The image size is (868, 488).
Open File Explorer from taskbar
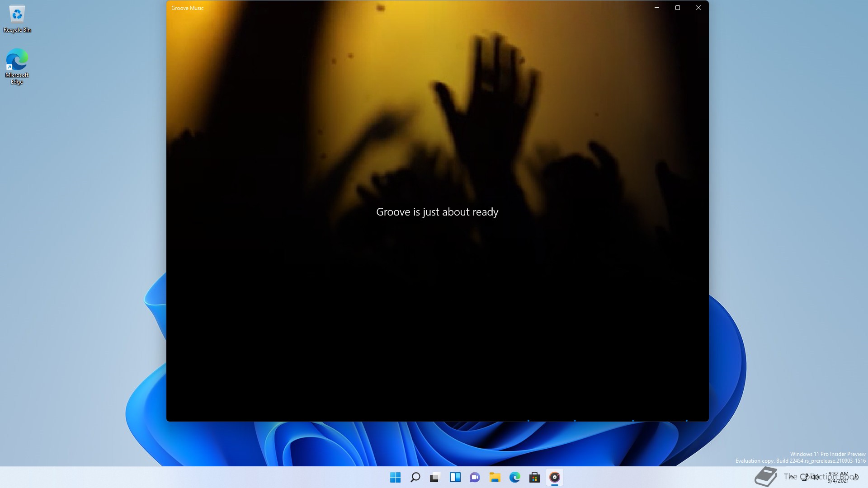[495, 477]
